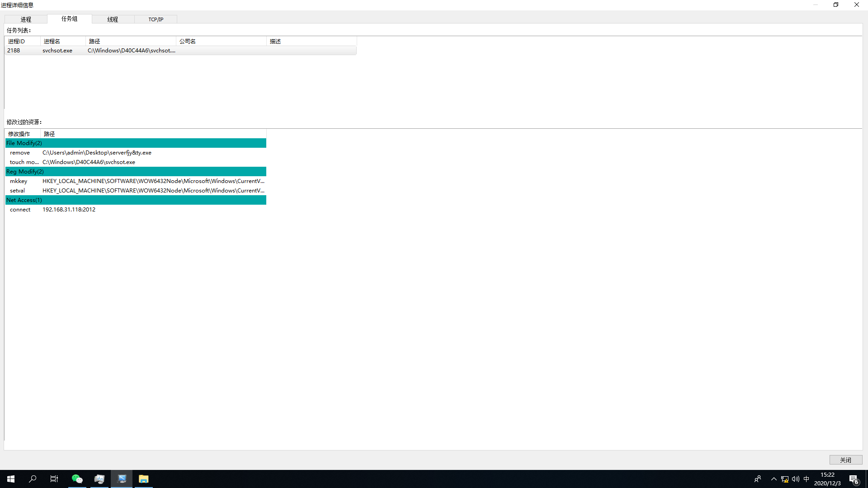The width and height of the screenshot is (868, 488).
Task: Switch to the 进程 tab
Action: pos(26,19)
